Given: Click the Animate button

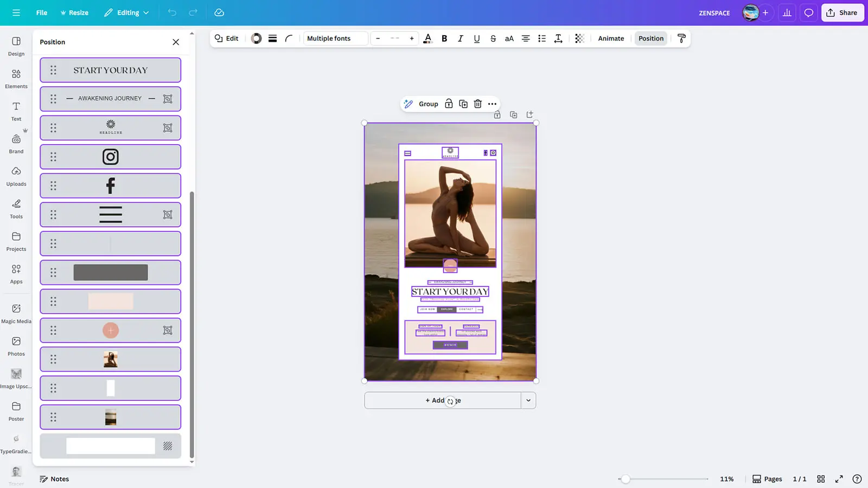Looking at the screenshot, I should click(611, 38).
